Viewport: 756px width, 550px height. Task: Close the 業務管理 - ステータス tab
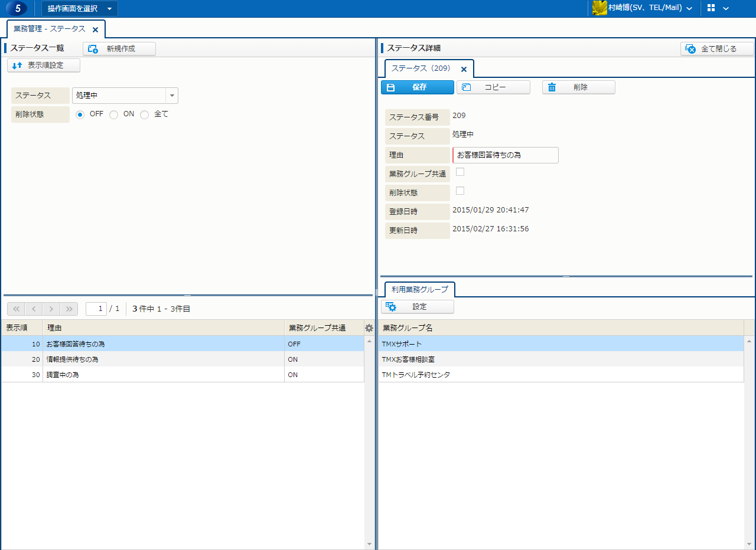[x=95, y=30]
